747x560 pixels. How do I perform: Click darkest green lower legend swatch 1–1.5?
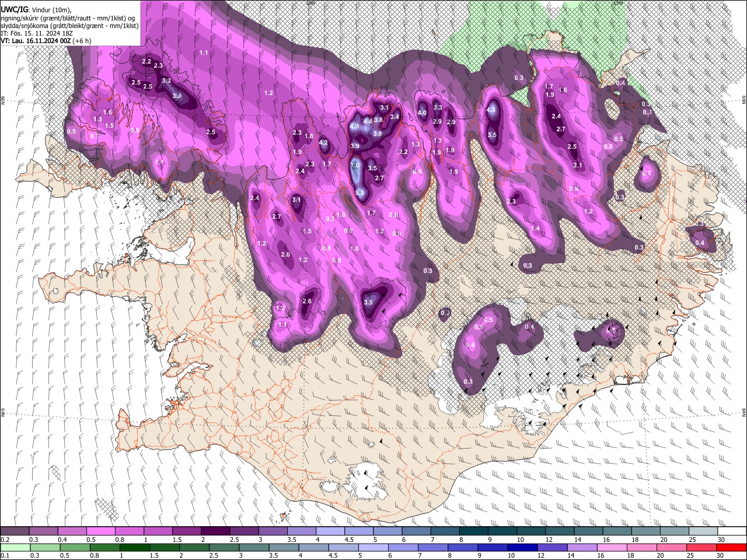pos(134,548)
